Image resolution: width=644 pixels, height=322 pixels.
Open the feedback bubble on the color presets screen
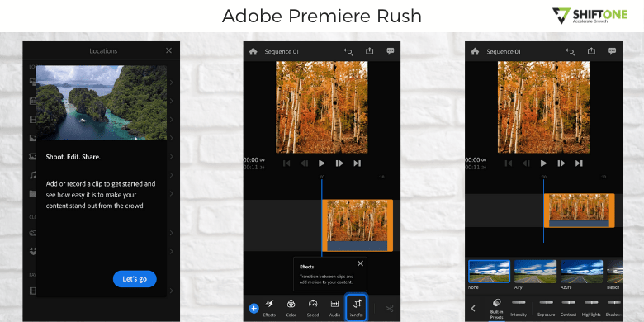point(612,51)
